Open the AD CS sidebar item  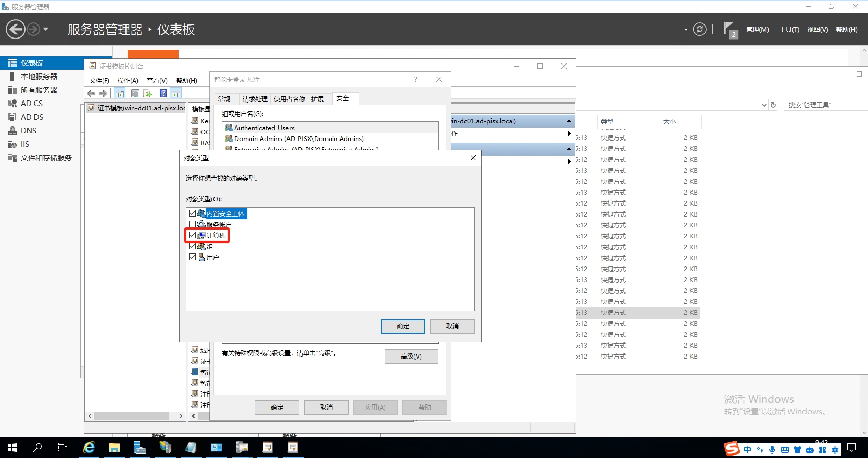(32, 104)
